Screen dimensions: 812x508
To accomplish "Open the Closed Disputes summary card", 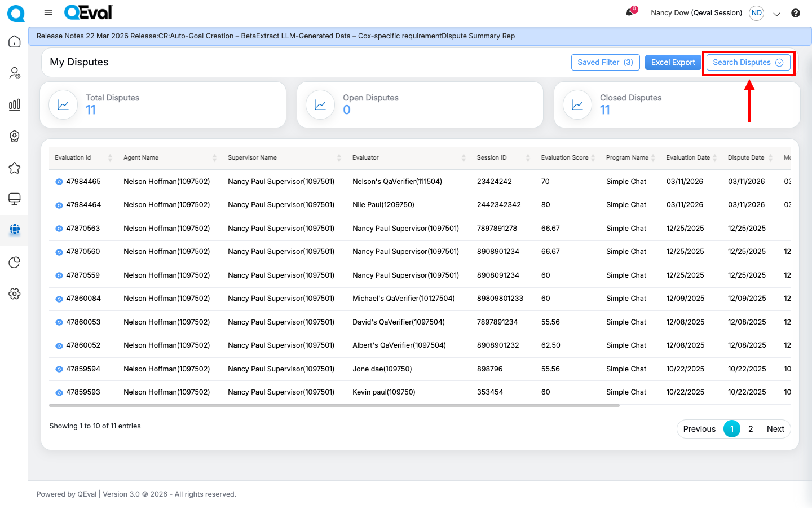I will coord(677,104).
